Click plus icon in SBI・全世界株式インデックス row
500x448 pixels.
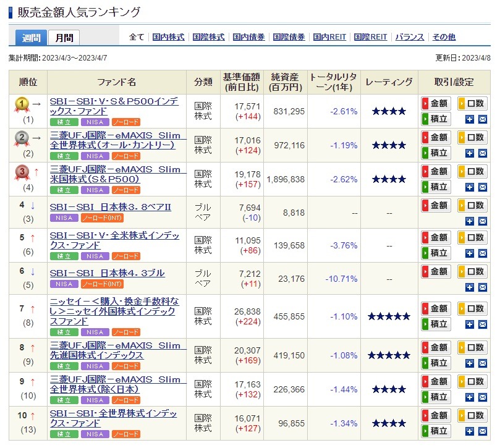pos(469,431)
